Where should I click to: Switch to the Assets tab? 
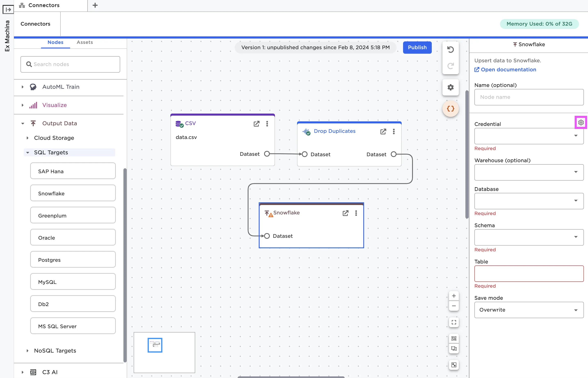pos(85,42)
